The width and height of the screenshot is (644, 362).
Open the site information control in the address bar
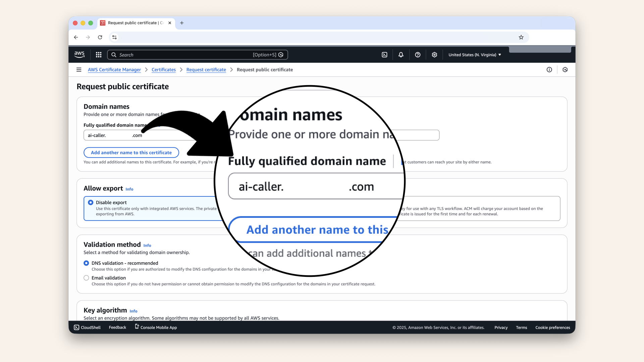pyautogui.click(x=114, y=37)
